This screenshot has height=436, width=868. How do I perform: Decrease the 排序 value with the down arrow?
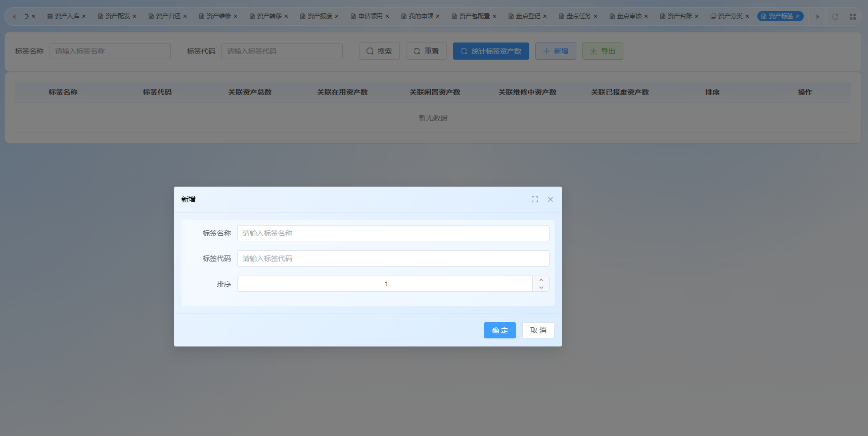click(541, 288)
